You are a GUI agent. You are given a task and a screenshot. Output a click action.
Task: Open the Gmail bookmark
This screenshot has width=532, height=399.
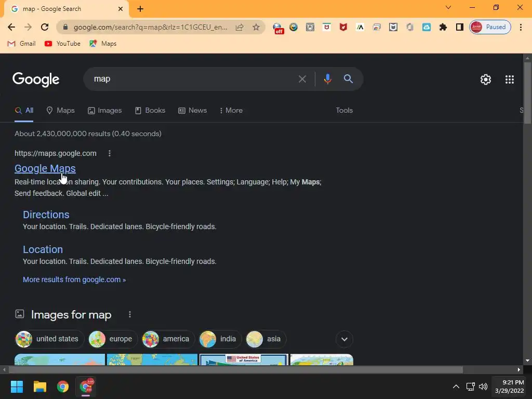click(21, 44)
